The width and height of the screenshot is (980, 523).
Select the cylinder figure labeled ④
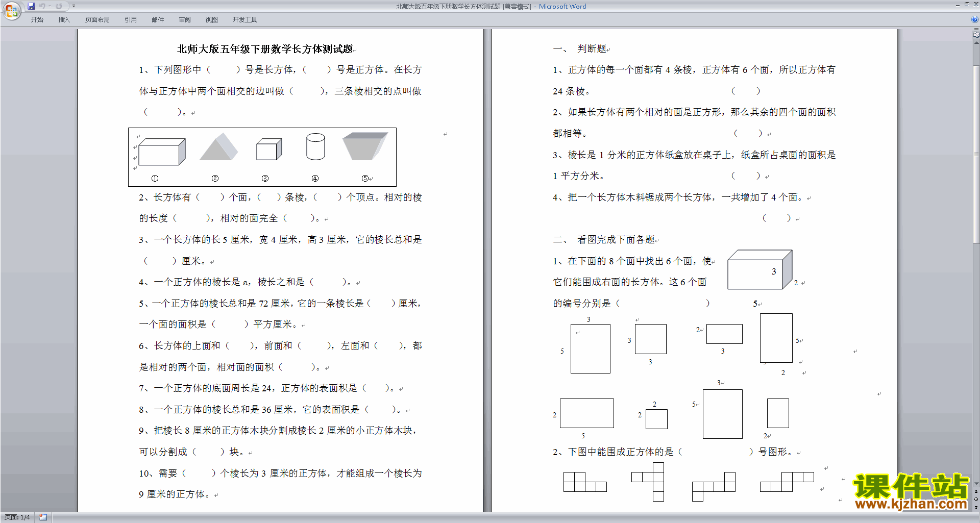point(315,147)
